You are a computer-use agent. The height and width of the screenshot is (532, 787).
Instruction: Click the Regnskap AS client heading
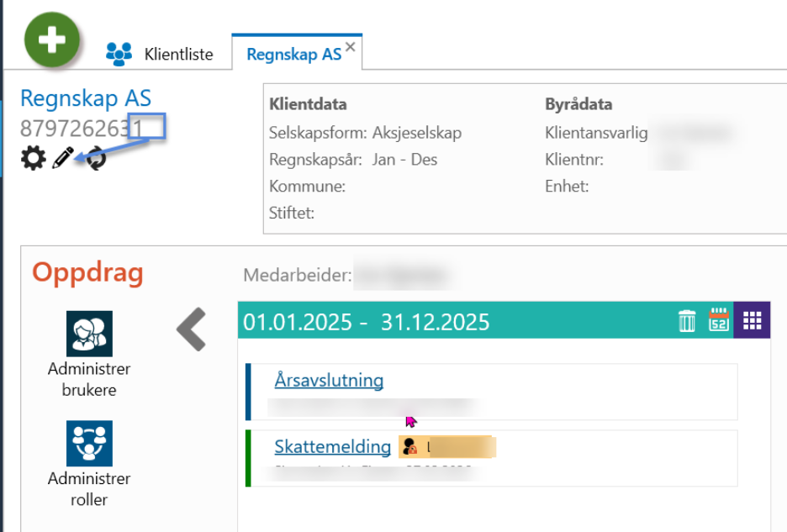86,98
